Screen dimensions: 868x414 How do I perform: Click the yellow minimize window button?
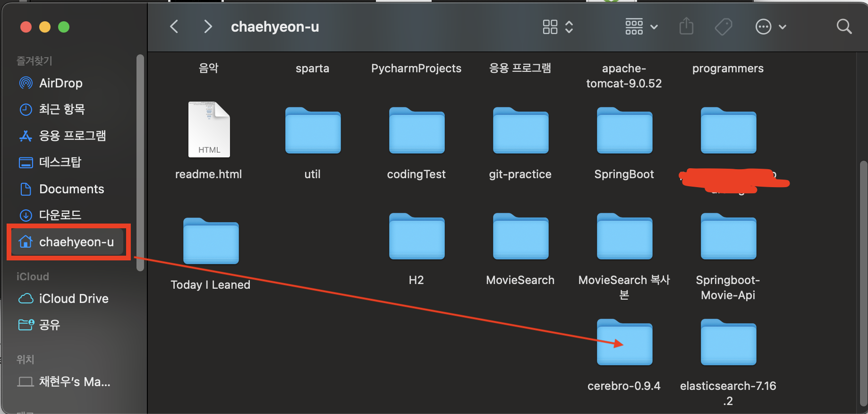coord(45,27)
